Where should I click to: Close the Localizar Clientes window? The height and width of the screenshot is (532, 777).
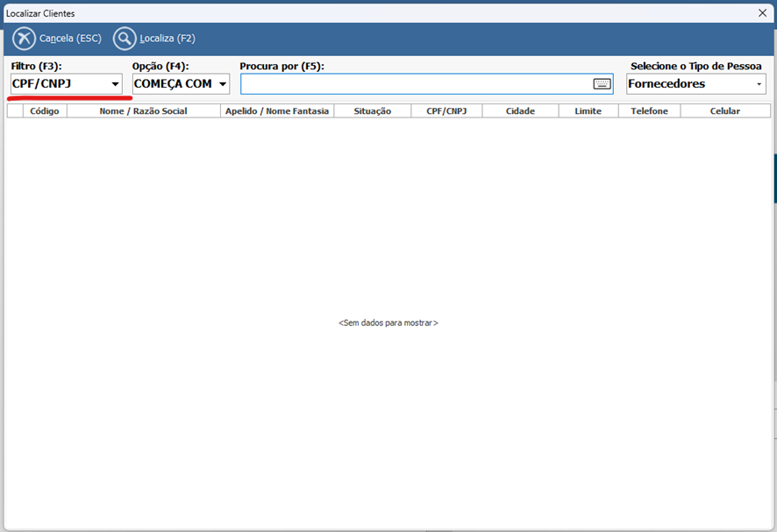pyautogui.click(x=762, y=13)
